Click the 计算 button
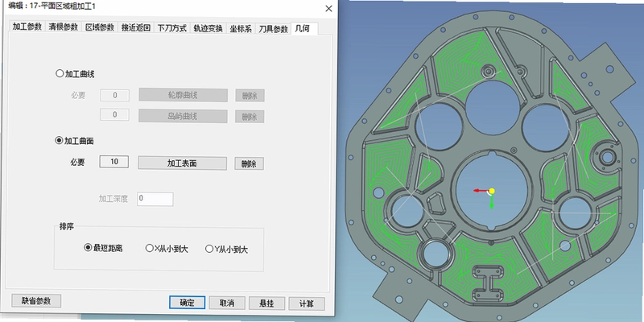Screen dimensions: 644x322 point(307,304)
